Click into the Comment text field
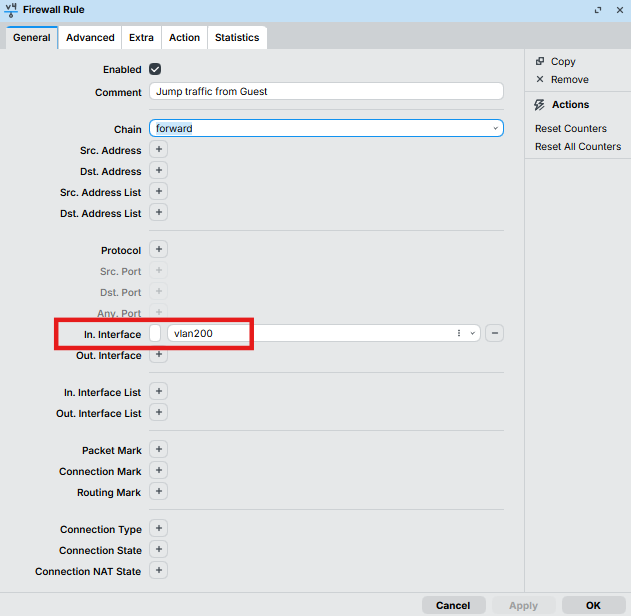 pyautogui.click(x=326, y=91)
